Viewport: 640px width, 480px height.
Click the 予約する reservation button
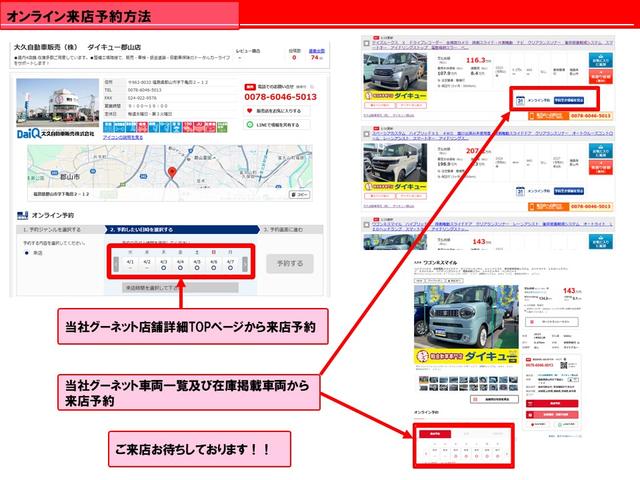pos(289,263)
